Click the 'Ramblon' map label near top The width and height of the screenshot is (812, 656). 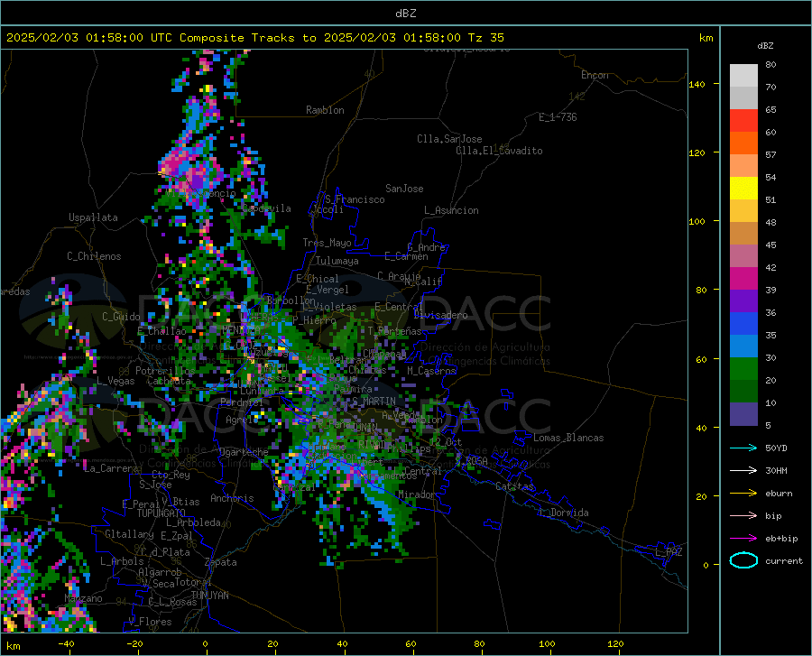coord(325,110)
